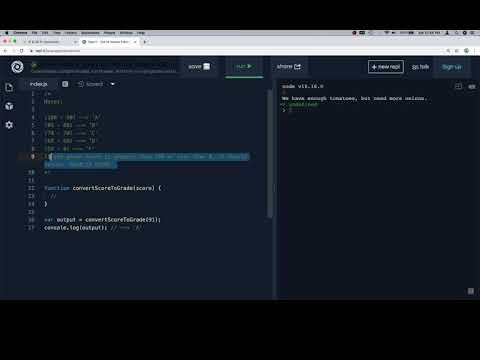The image size is (480, 360).
Task: Click the zoom magnifier icon in address bar
Action: click(448, 51)
